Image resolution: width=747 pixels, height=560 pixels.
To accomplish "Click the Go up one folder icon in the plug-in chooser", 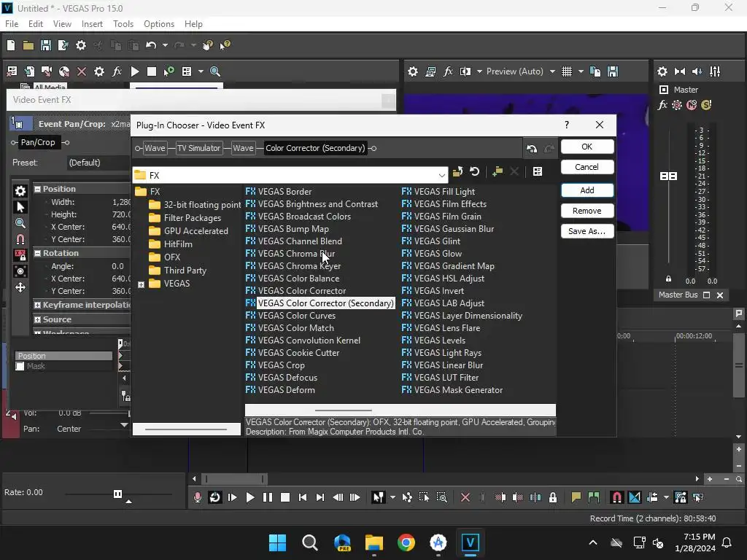I will coord(457,171).
